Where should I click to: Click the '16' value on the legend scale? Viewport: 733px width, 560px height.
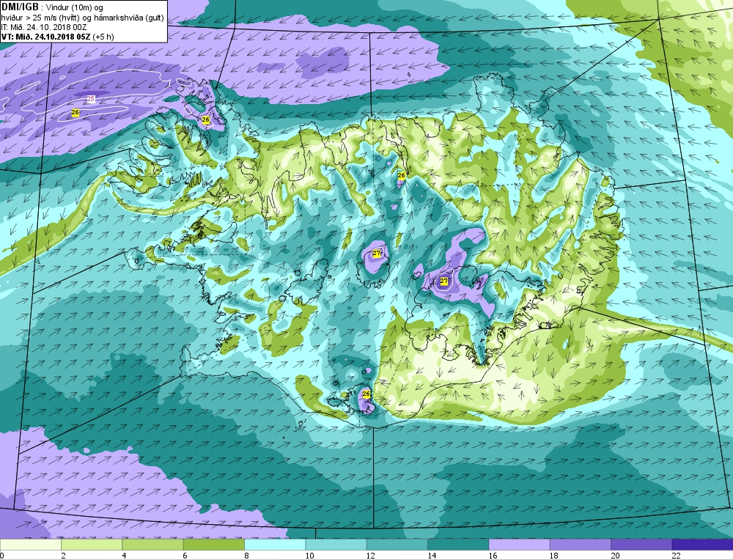(x=493, y=556)
